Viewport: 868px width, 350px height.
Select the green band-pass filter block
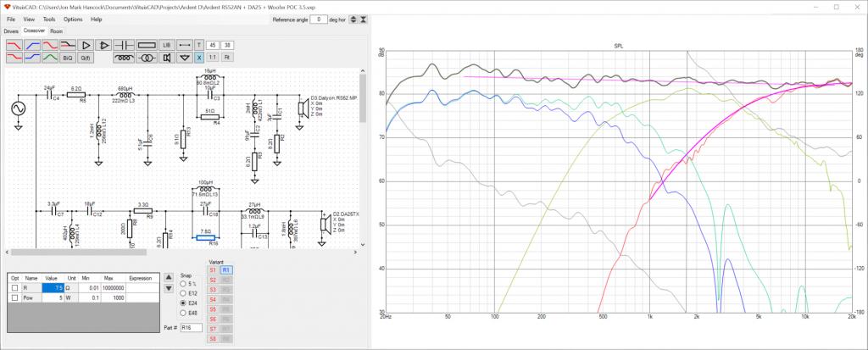click(50, 57)
